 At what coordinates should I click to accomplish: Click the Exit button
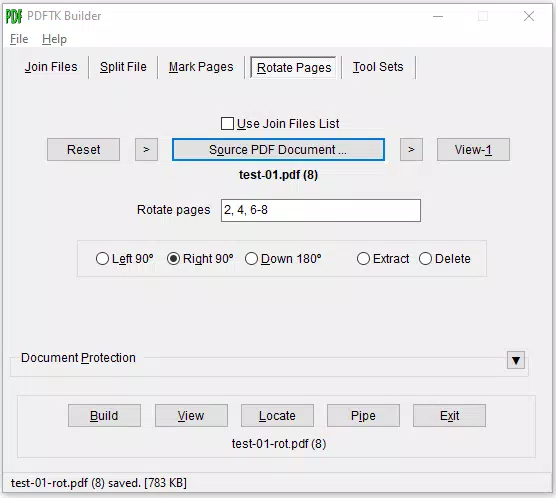[x=449, y=416]
